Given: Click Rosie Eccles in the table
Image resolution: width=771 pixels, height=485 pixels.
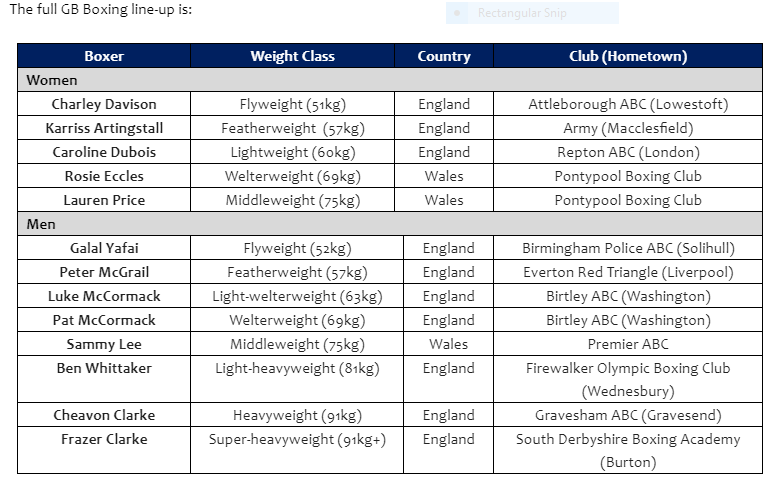Looking at the screenshot, I should 104,176.
